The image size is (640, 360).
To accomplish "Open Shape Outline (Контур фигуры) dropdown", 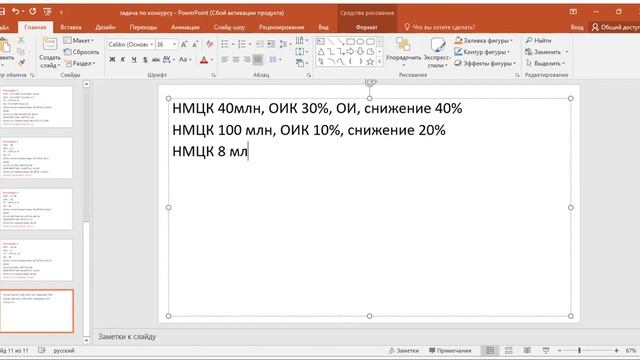I will tap(482, 52).
